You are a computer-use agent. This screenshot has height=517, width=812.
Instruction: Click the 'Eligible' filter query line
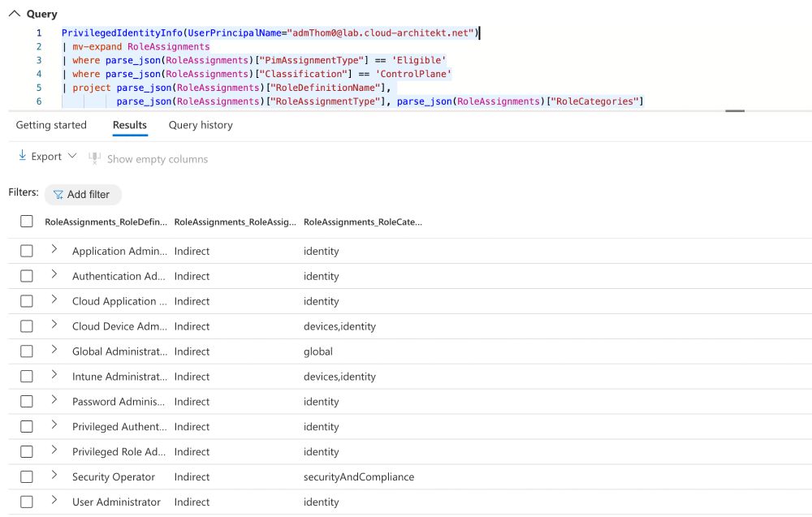[x=253, y=61]
